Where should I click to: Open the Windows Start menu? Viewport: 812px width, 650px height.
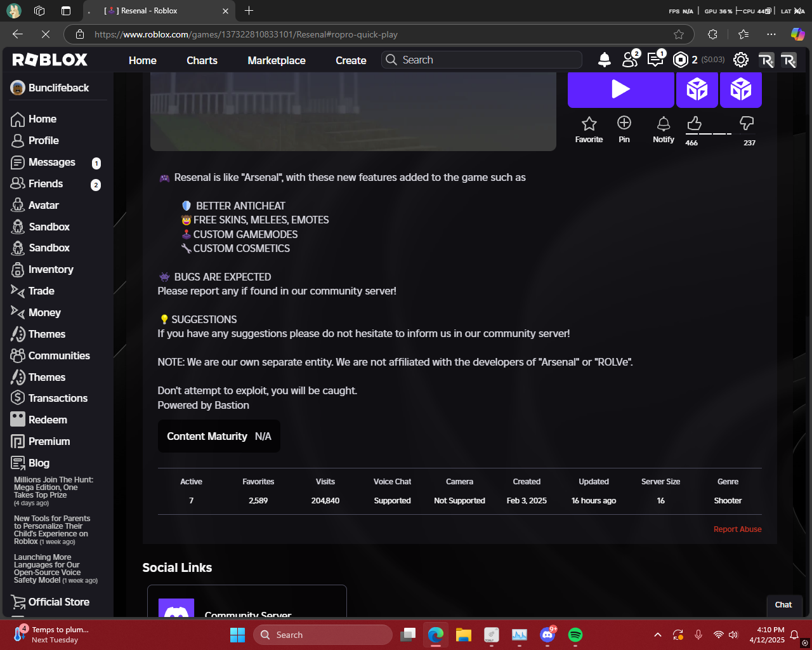237,635
